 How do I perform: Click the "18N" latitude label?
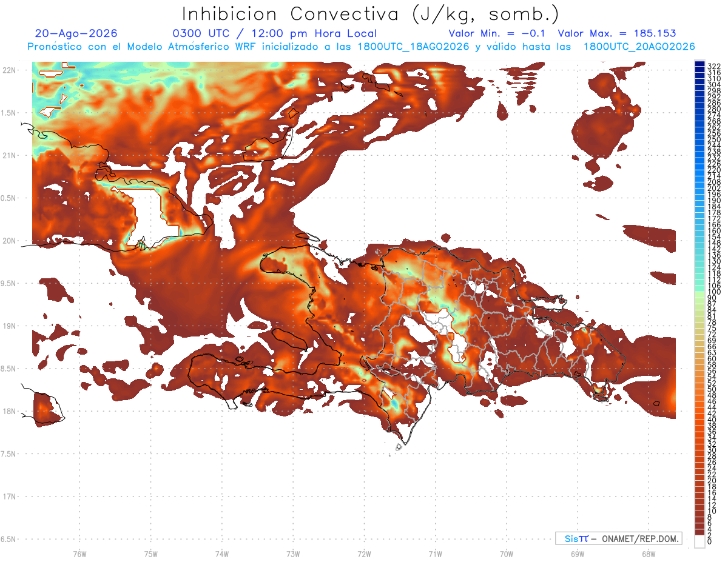tap(9, 412)
